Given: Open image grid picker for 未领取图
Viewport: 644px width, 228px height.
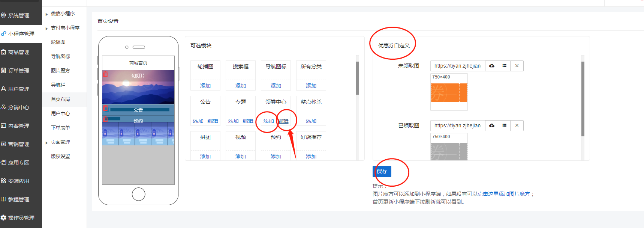Looking at the screenshot, I should tap(504, 66).
